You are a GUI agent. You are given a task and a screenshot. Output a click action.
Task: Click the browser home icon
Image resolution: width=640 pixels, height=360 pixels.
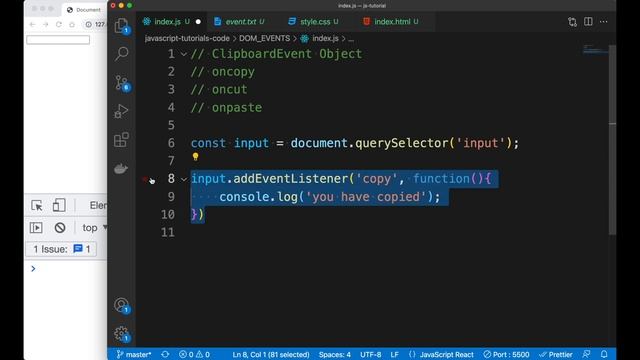tap(72, 24)
